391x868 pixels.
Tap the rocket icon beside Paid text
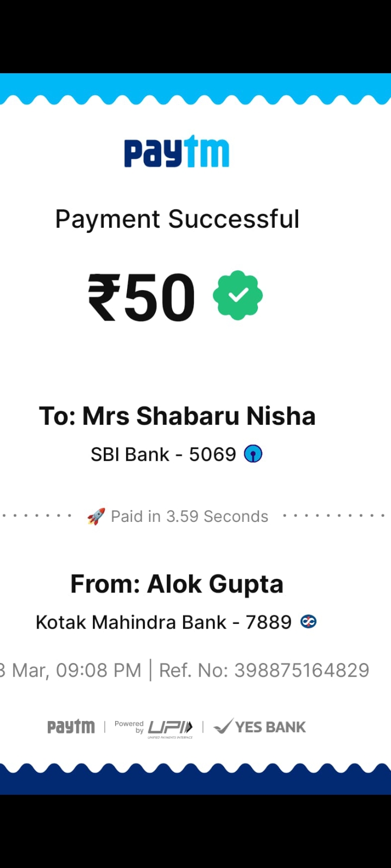coord(96,516)
